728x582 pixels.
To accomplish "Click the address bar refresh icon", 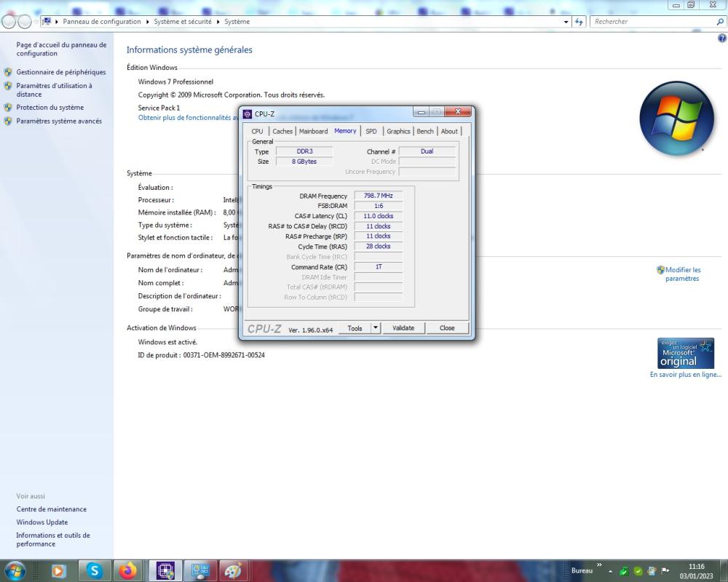I will (579, 22).
